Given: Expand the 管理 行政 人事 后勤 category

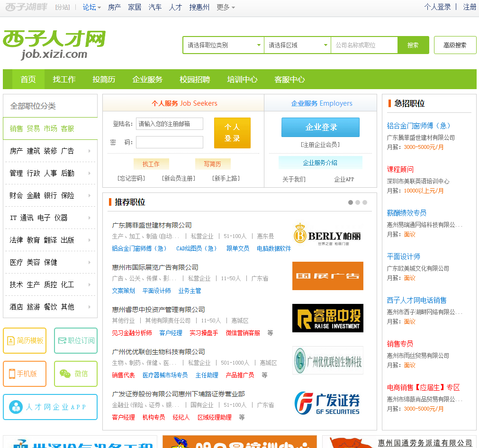Looking at the screenshot, I should [x=50, y=173].
